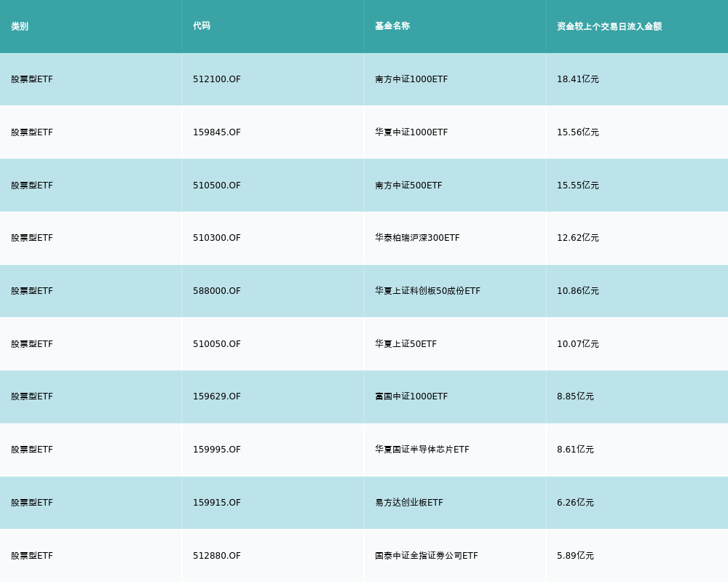Select code 510050.OF

tap(217, 344)
